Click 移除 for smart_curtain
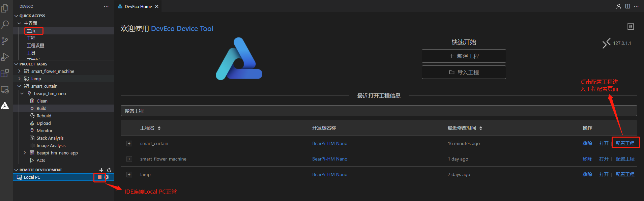 click(587, 143)
